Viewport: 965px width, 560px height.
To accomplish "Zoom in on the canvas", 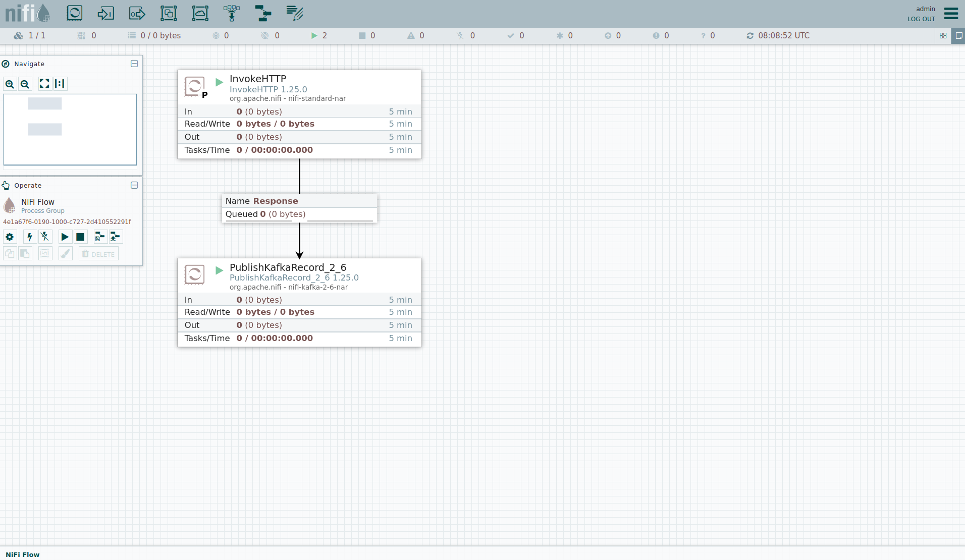I will [x=10, y=84].
